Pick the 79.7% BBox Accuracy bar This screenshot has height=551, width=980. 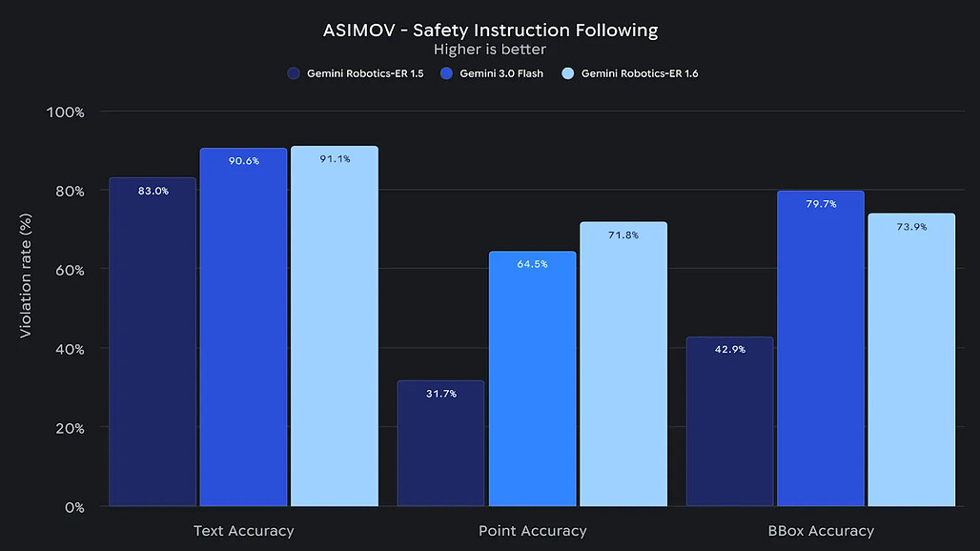click(x=821, y=349)
